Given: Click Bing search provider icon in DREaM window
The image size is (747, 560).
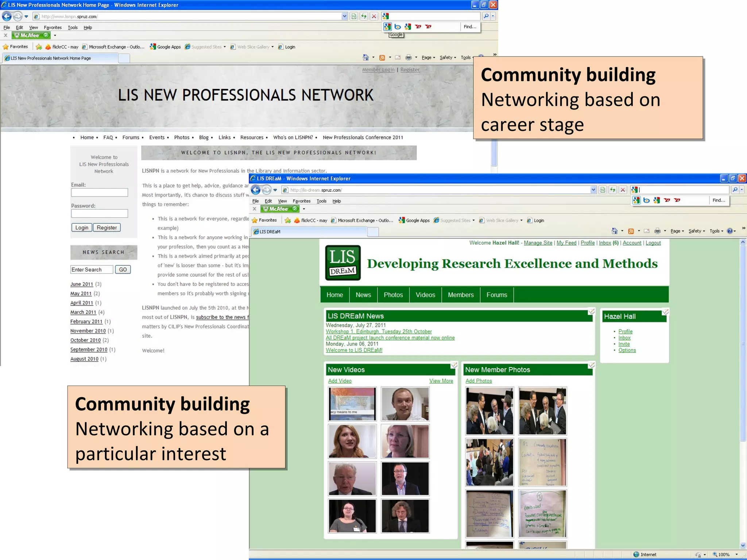Looking at the screenshot, I should tap(647, 200).
